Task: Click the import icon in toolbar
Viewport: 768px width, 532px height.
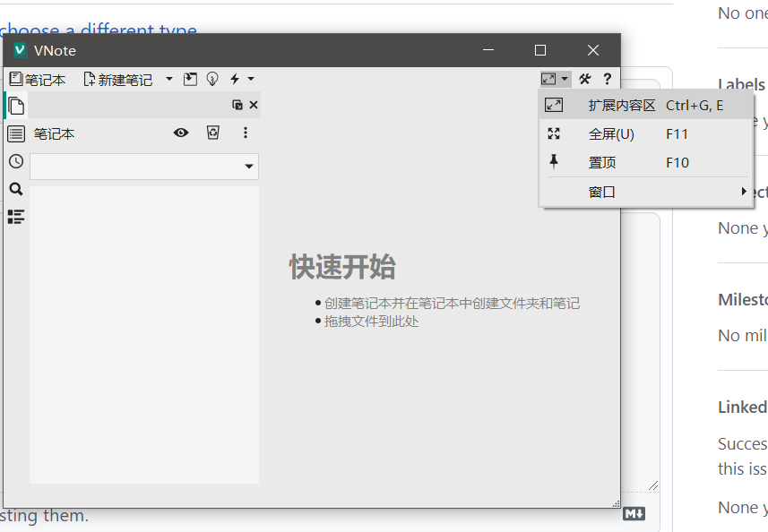Action: (190, 79)
